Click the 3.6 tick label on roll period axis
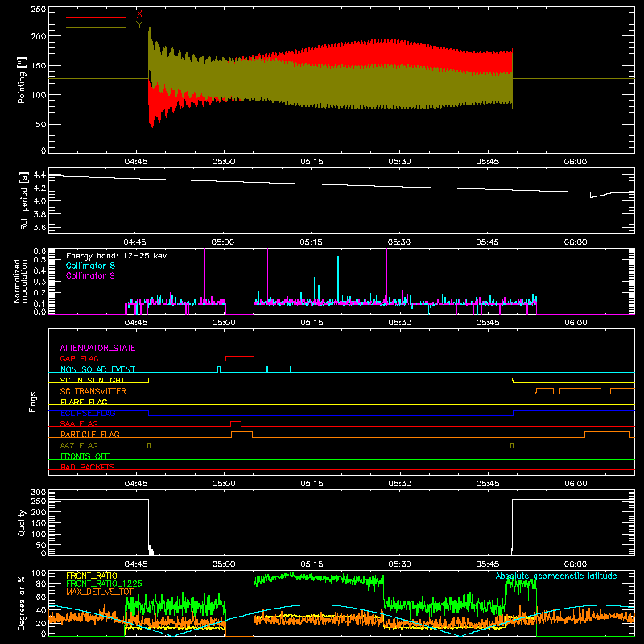 point(39,227)
